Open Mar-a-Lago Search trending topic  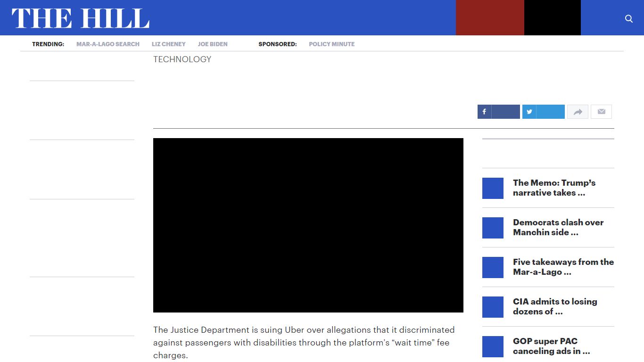point(108,44)
